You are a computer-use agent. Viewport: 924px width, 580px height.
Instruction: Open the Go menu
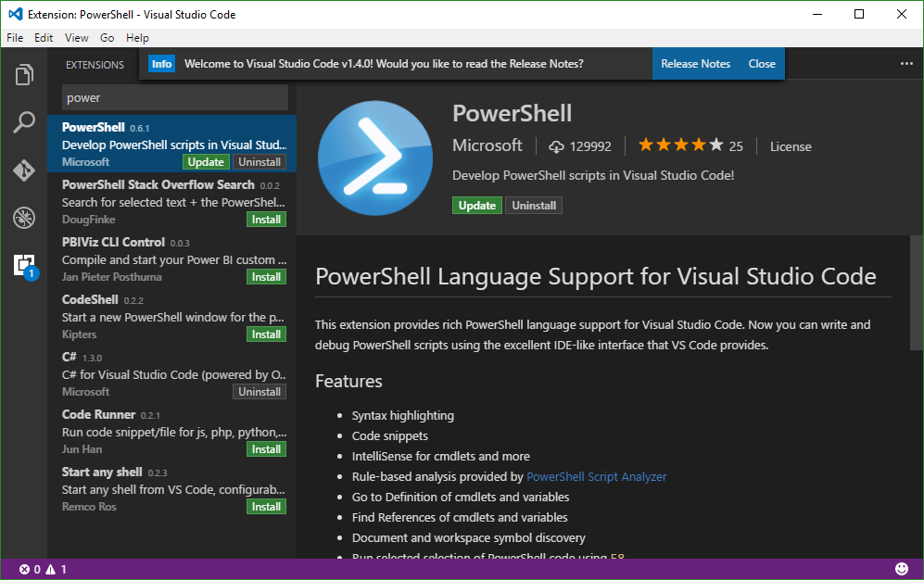click(x=107, y=38)
